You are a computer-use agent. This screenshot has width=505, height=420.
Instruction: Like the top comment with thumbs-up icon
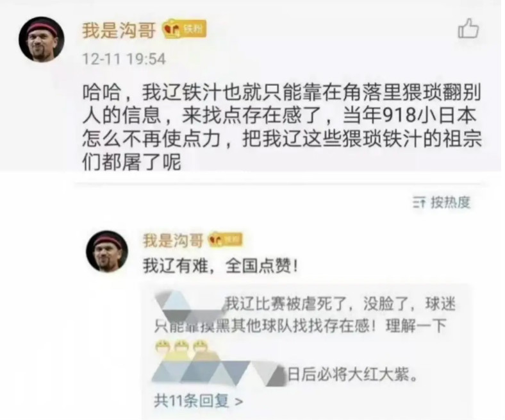468,29
